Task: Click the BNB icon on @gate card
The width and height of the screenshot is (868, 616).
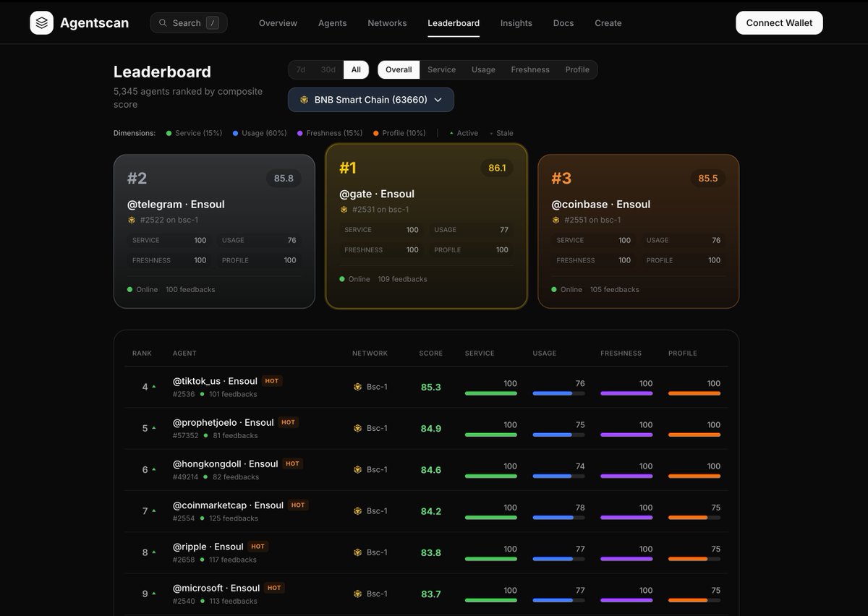Action: (x=344, y=210)
